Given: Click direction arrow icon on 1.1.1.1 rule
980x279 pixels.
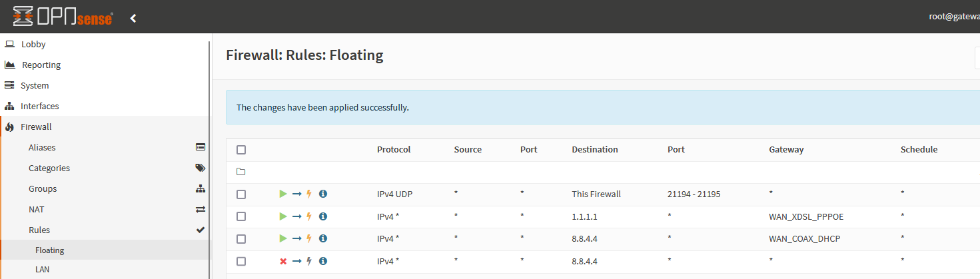Looking at the screenshot, I should tap(297, 216).
